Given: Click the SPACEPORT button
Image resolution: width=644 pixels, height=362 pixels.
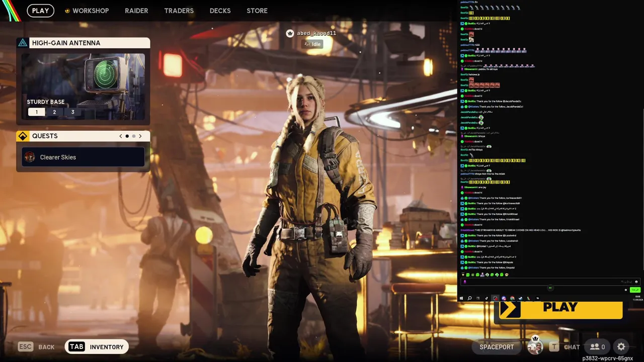Looking at the screenshot, I should (x=497, y=347).
